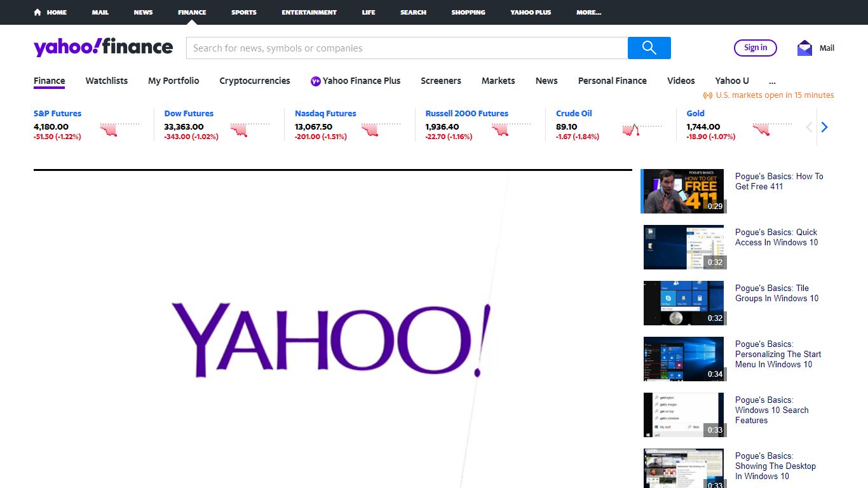Open the Mail envelope icon

coord(804,48)
